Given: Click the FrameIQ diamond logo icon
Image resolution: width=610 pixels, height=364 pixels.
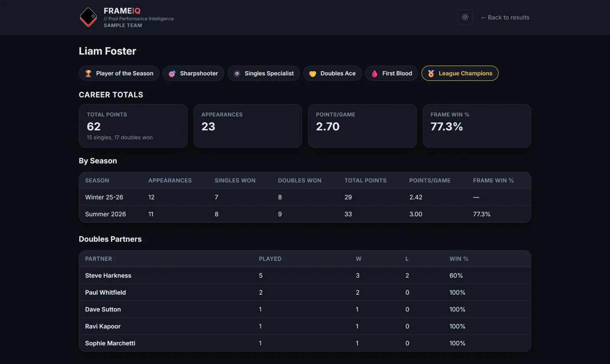Looking at the screenshot, I should click(88, 17).
